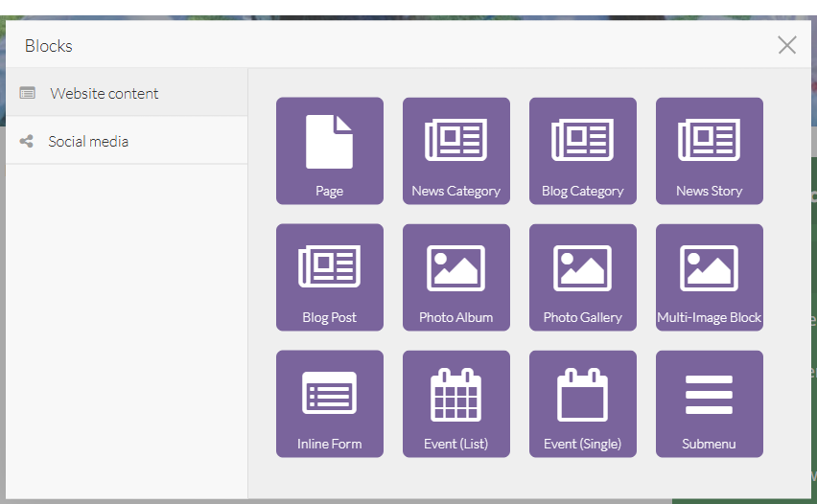The width and height of the screenshot is (817, 504).
Task: Pick the Blog Category block
Action: click(x=582, y=150)
